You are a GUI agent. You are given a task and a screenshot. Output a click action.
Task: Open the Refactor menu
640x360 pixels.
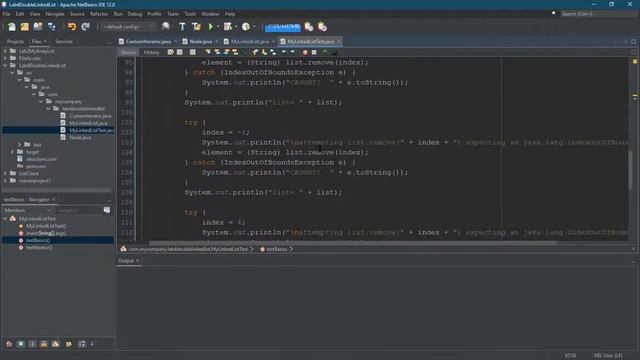(x=99, y=14)
